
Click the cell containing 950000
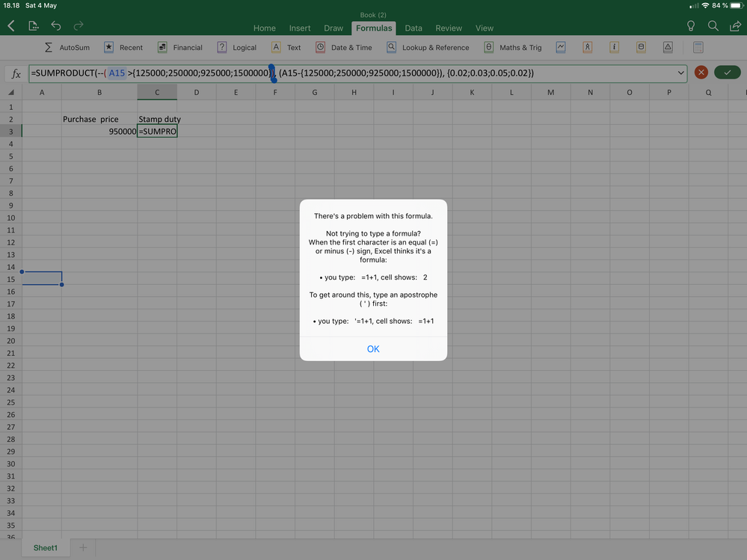(x=99, y=132)
